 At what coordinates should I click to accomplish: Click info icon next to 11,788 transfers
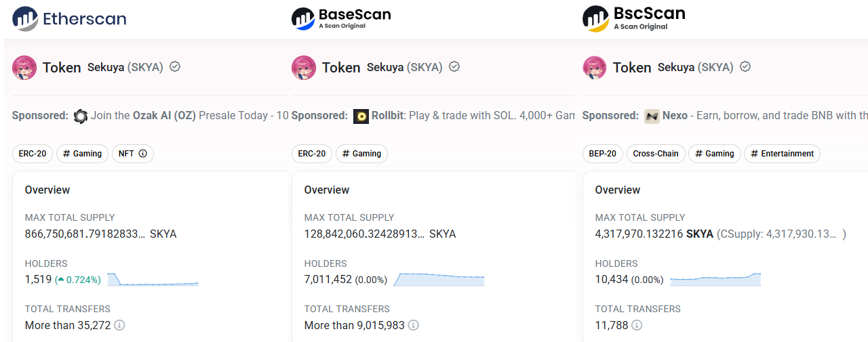pyautogui.click(x=637, y=325)
